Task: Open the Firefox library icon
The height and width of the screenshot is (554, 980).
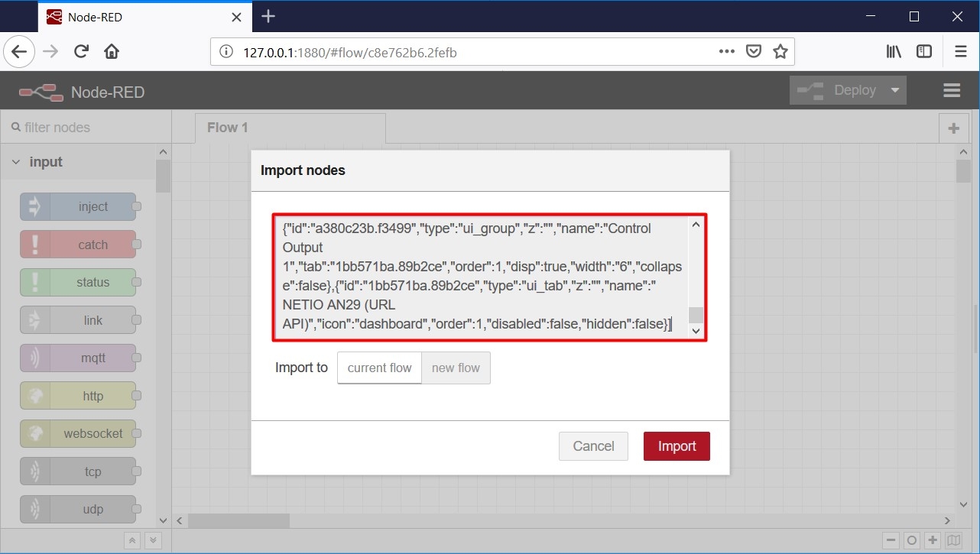Action: click(894, 52)
